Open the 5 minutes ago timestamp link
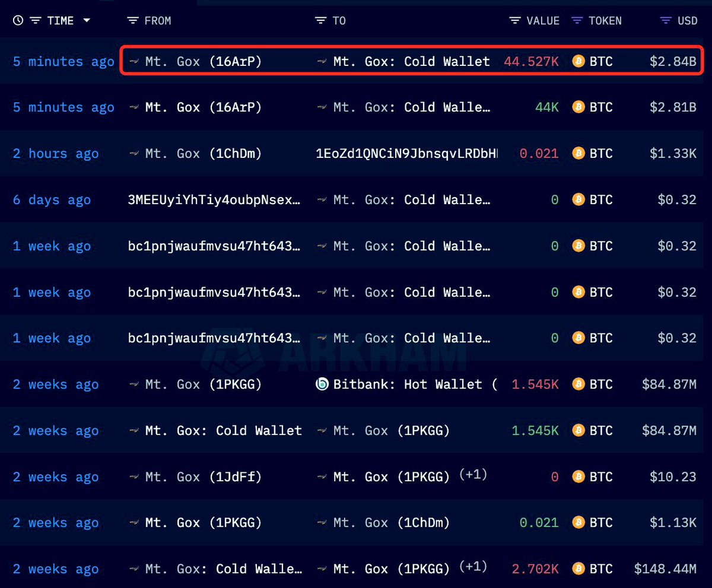 coord(62,61)
